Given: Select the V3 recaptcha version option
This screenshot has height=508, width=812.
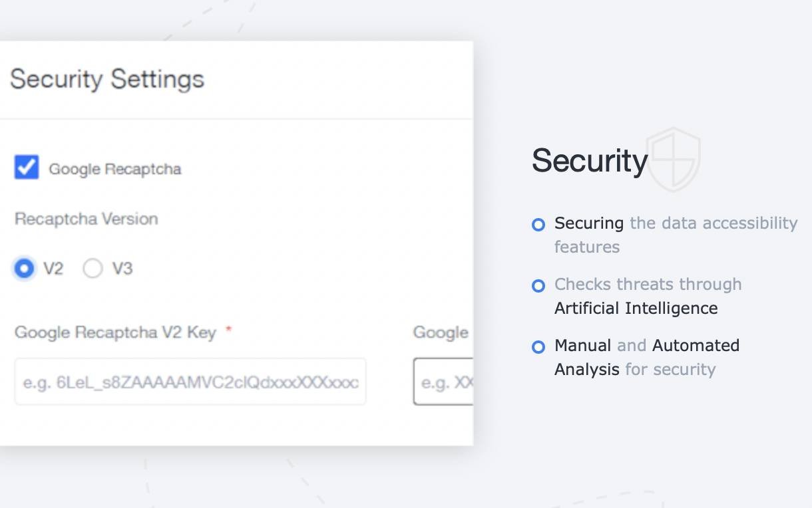Looking at the screenshot, I should 93,269.
